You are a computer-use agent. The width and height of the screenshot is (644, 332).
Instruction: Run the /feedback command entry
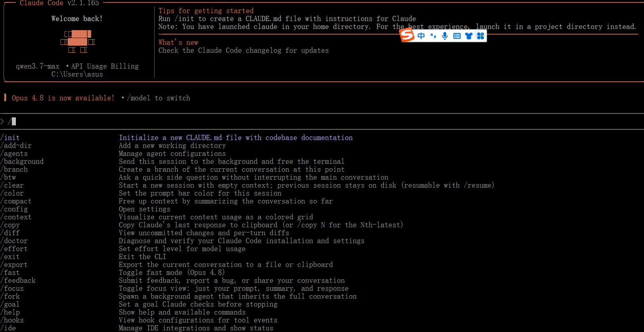coord(18,280)
